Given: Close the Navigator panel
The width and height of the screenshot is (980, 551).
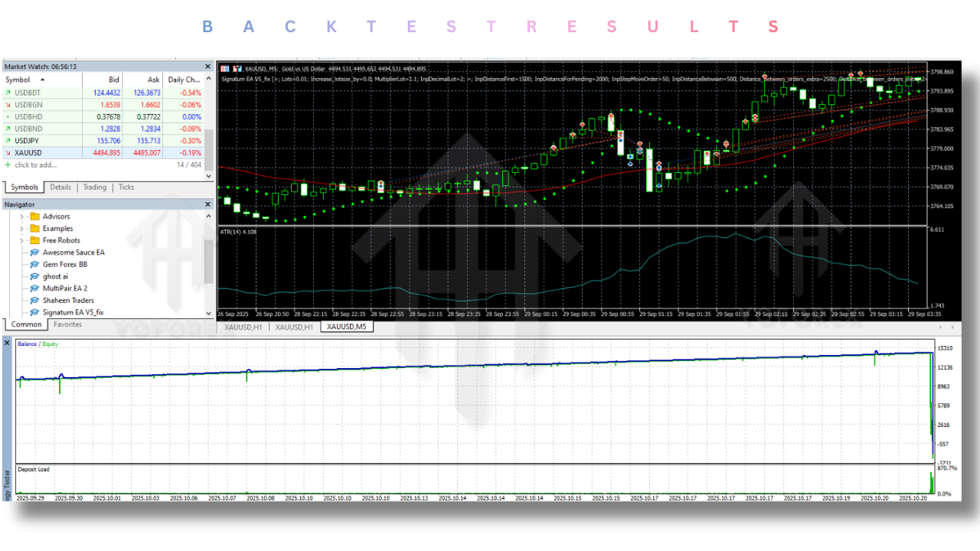Looking at the screenshot, I should pyautogui.click(x=207, y=204).
